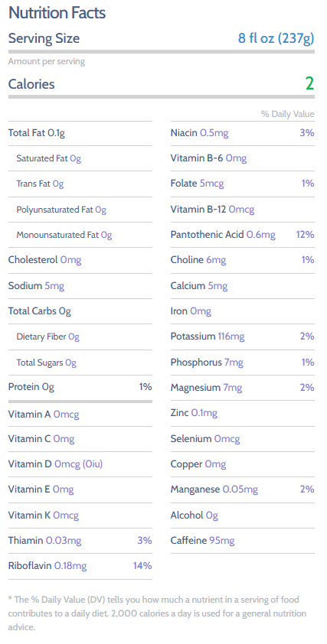Viewport: 327px width, 644px height.
Task: Click the Magnesium 7mg amount
Action: pyautogui.click(x=233, y=387)
